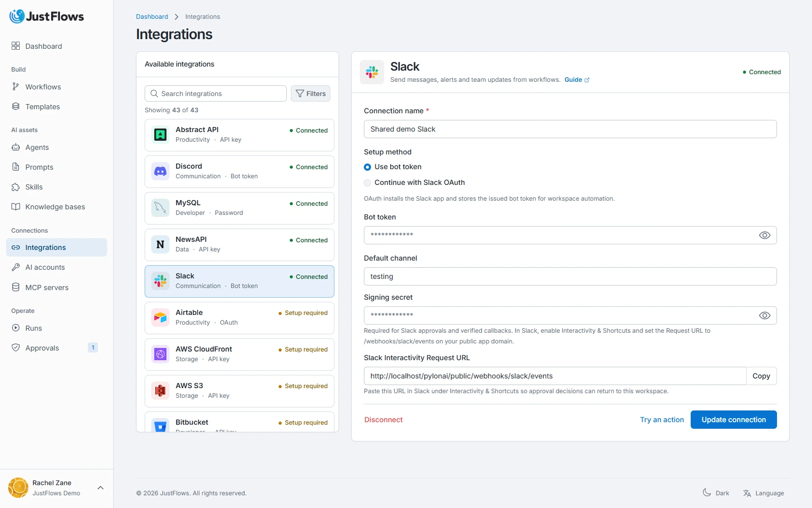
Task: Select Continue with Slack OAuth option
Action: coord(367,183)
